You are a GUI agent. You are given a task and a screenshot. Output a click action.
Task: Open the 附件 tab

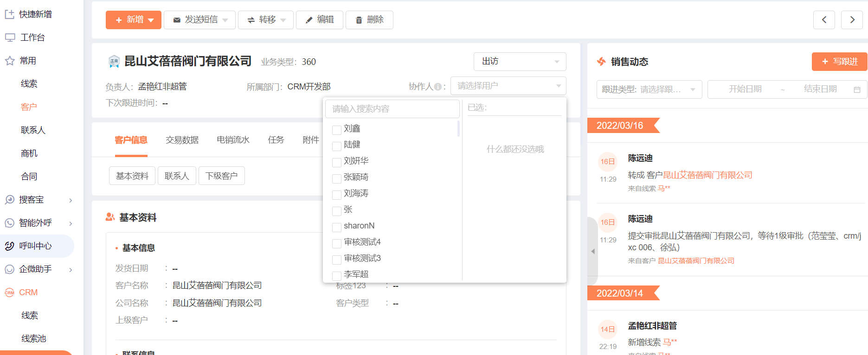tap(311, 140)
